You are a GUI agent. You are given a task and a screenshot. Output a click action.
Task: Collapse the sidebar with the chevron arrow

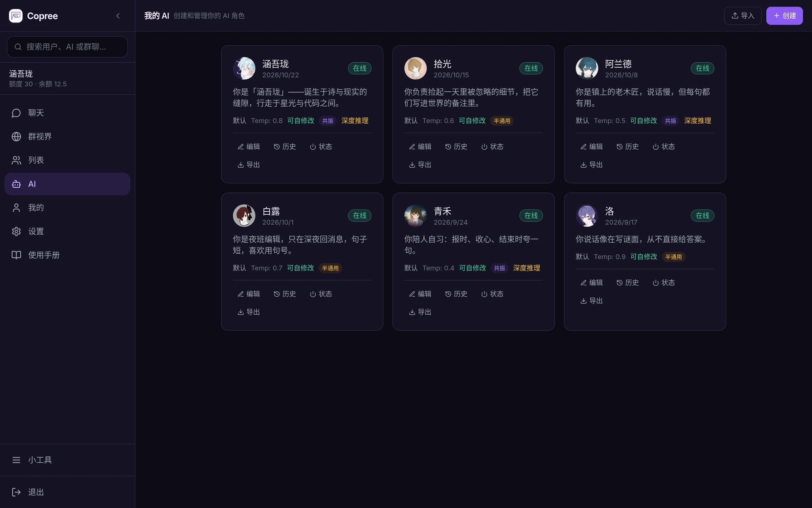pyautogui.click(x=118, y=16)
